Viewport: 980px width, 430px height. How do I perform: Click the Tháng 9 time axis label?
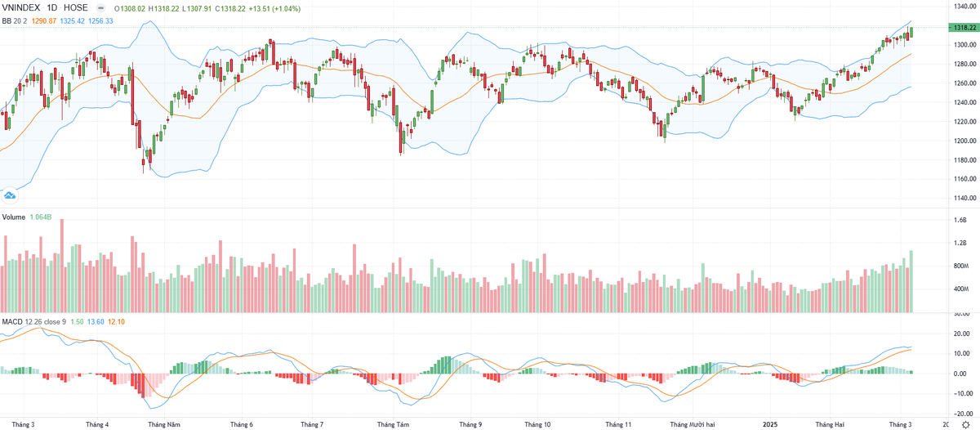pos(470,425)
